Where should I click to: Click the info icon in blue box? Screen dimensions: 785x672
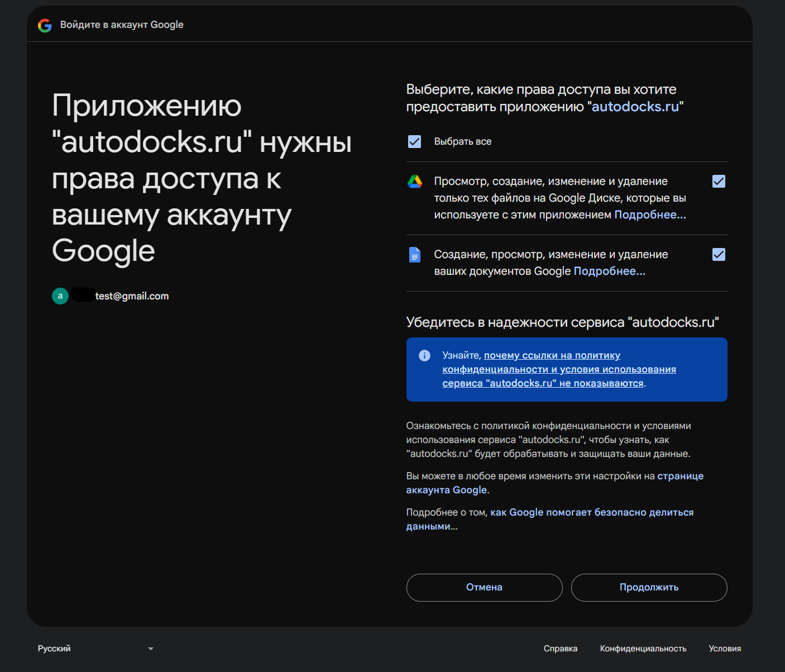pos(424,355)
